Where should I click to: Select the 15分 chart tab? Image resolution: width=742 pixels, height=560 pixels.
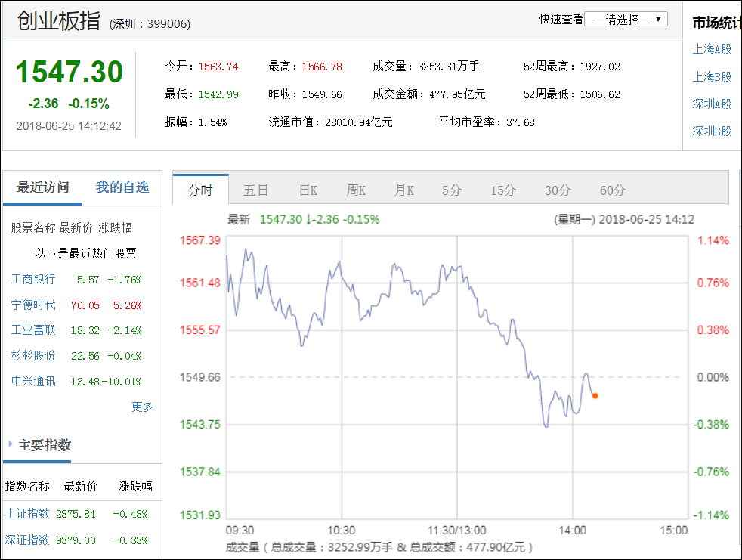click(502, 190)
